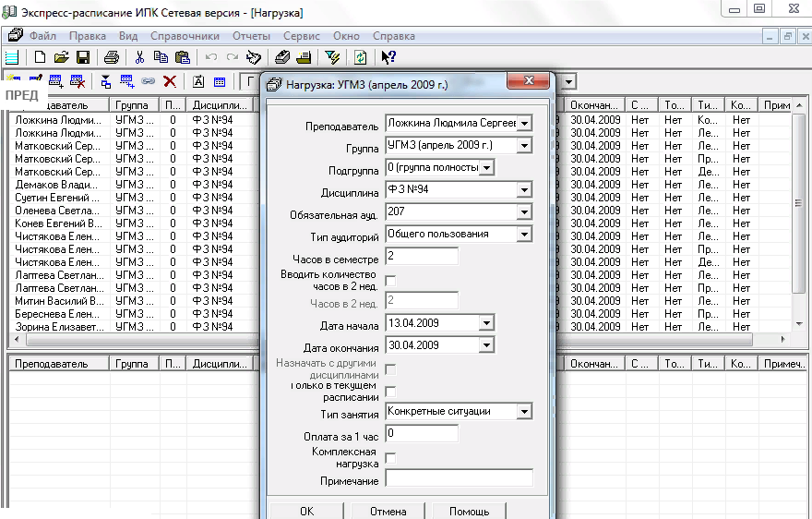This screenshot has width=812, height=519.
Task: Click the New document toolbar icon
Action: pyautogui.click(x=40, y=57)
